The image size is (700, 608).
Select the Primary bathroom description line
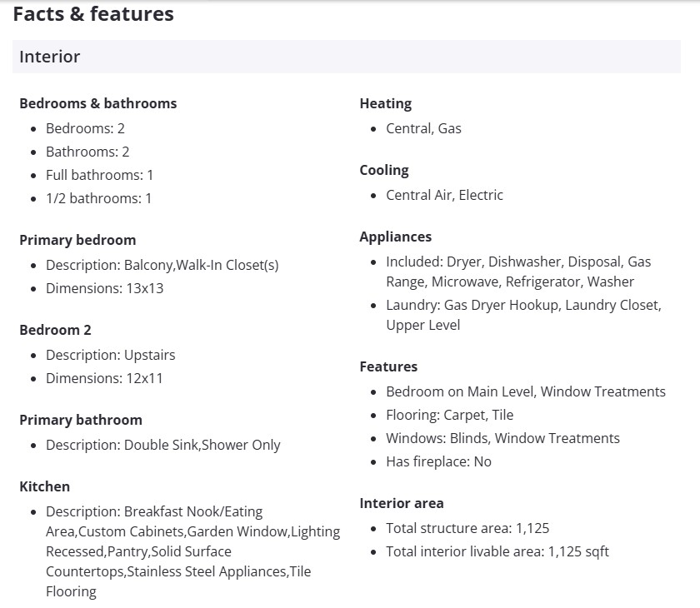[x=162, y=445]
